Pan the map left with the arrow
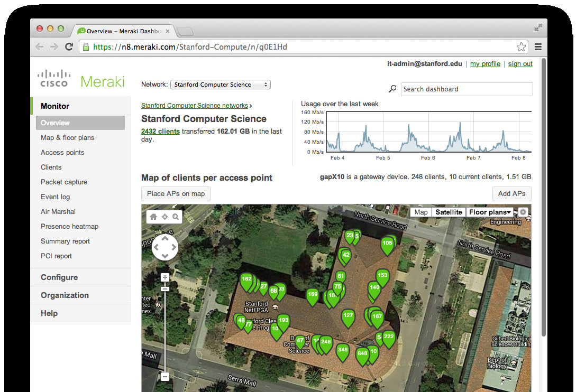 pos(156,247)
